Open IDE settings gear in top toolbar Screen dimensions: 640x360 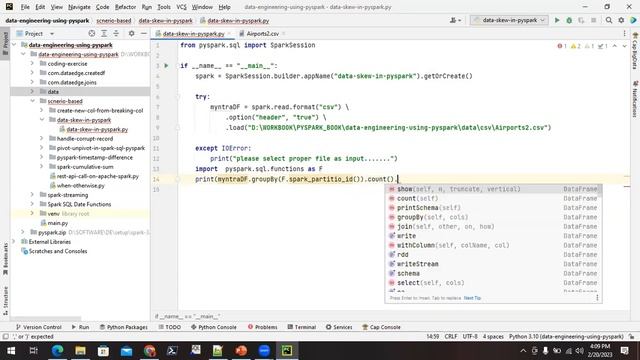click(621, 20)
